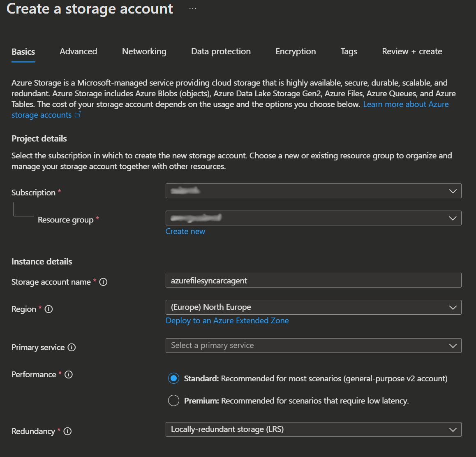This screenshot has height=457, width=476.
Task: Open the Redundancy dropdown showing LRS
Action: [x=313, y=429]
